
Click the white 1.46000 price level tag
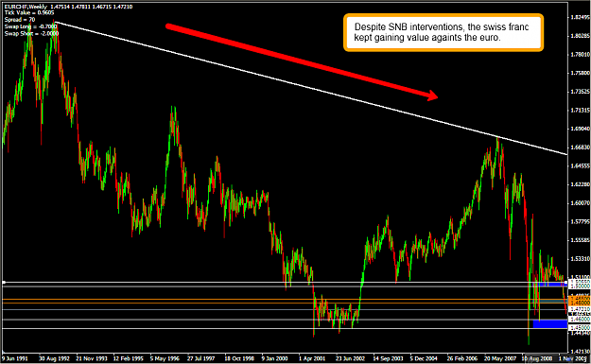click(x=580, y=320)
